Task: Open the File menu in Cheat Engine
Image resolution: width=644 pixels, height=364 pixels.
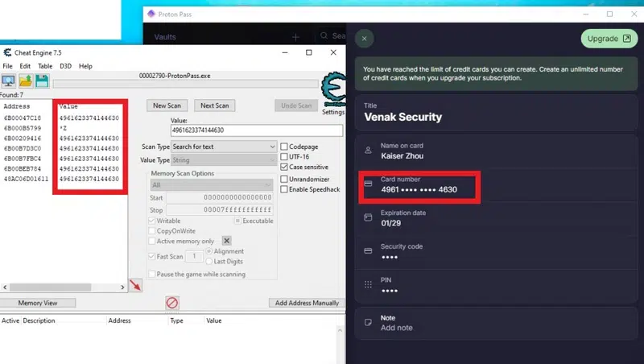Action: [x=7, y=66]
